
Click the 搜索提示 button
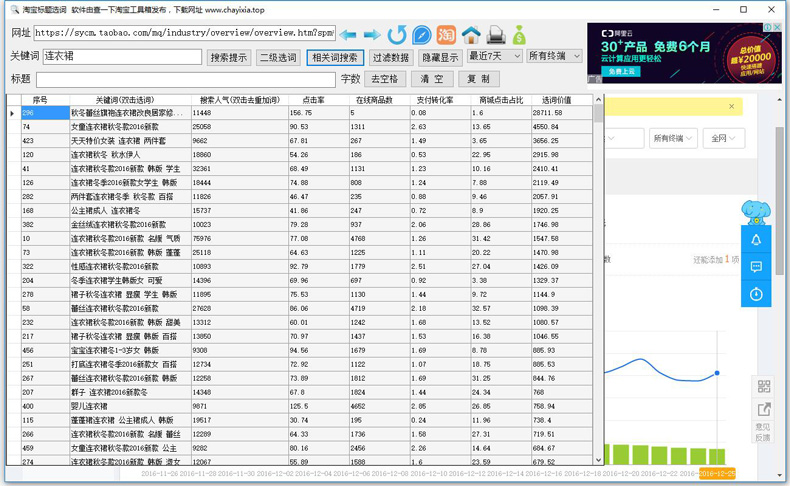[229, 57]
